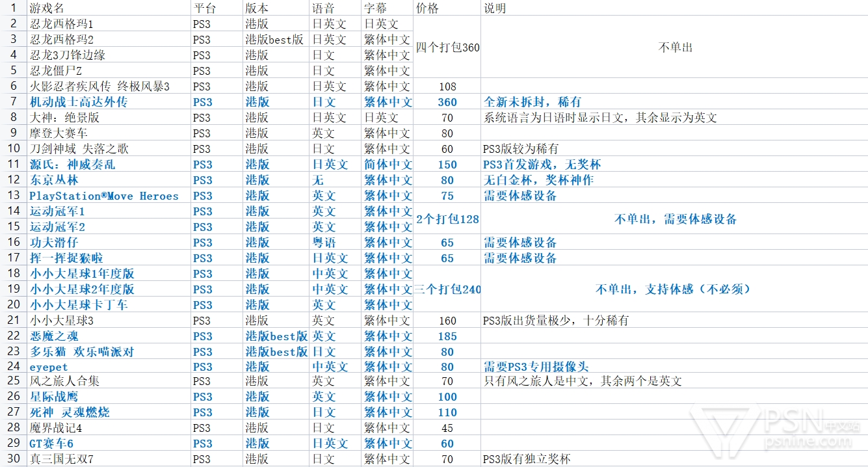868x467 pixels.
Task: Click the 大神：绝景版 cell
Action: pos(109,117)
